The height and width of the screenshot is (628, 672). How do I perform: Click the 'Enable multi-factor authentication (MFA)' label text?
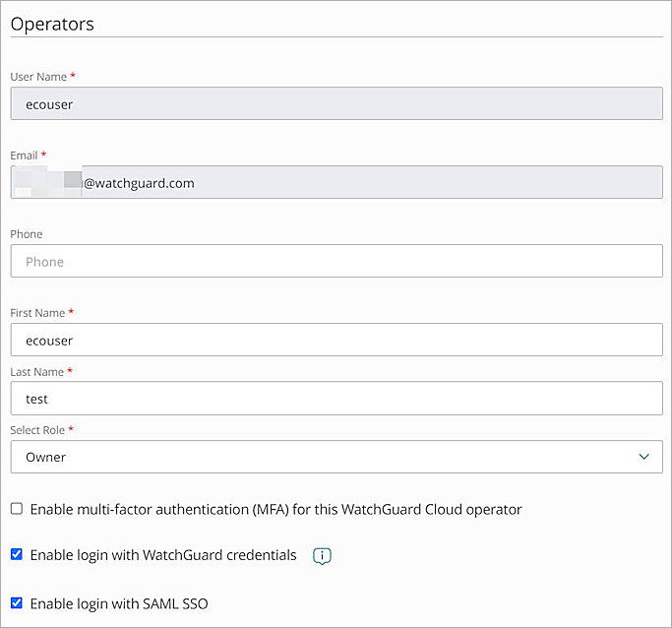[x=275, y=509]
